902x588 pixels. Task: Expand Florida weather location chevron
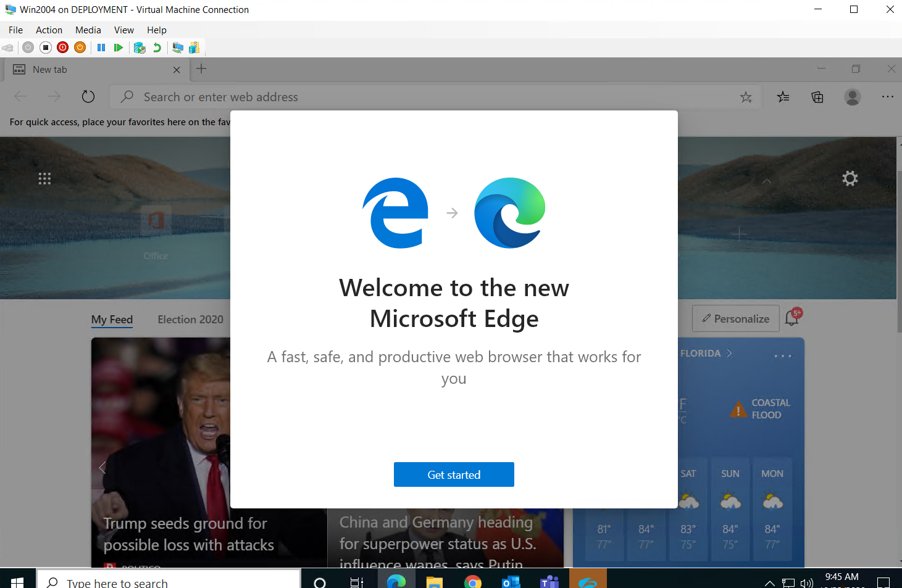pos(729,353)
